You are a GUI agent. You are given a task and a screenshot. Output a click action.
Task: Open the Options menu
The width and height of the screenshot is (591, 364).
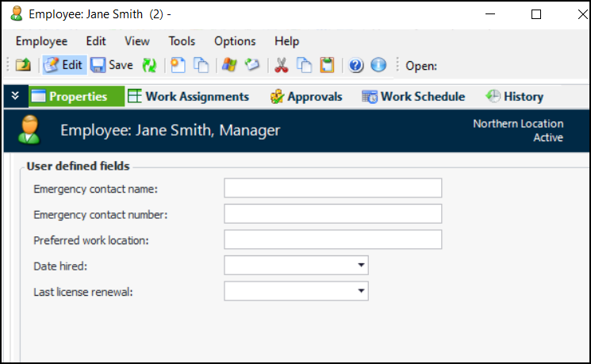pos(235,41)
